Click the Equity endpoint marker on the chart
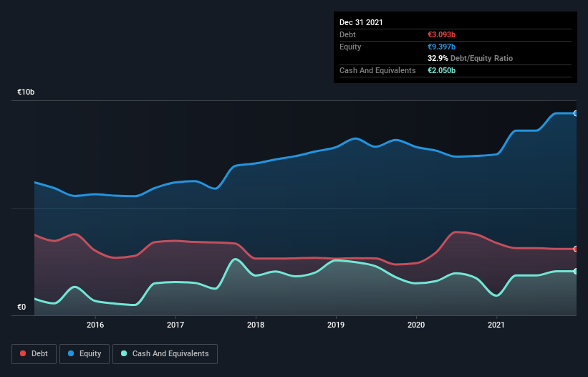 coord(576,113)
